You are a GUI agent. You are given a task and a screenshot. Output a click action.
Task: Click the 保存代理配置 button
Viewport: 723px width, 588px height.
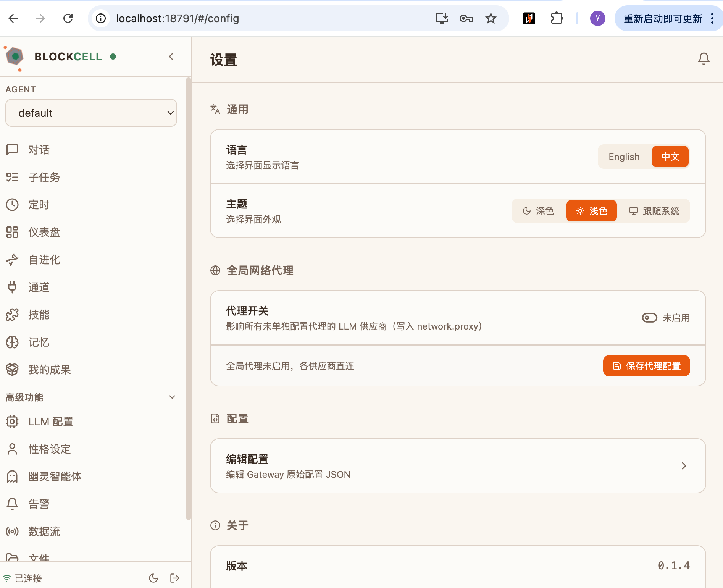coord(646,365)
